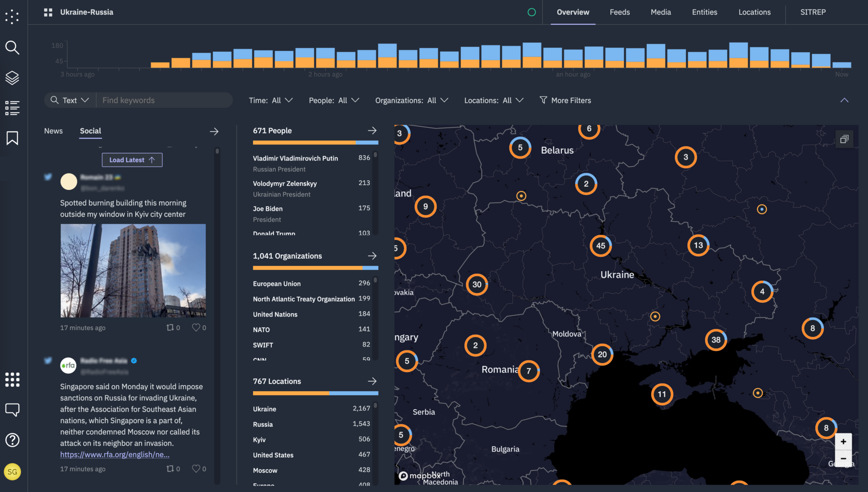
Task: Like Radio Free Asia's tweet
Action: pos(195,469)
